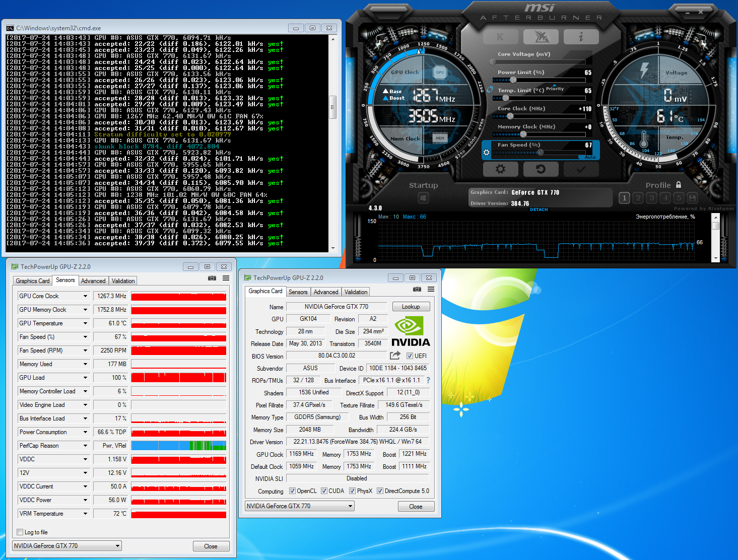Open the GPU selector dropdown in Sensors window
The width and height of the screenshot is (738, 560).
(x=67, y=546)
